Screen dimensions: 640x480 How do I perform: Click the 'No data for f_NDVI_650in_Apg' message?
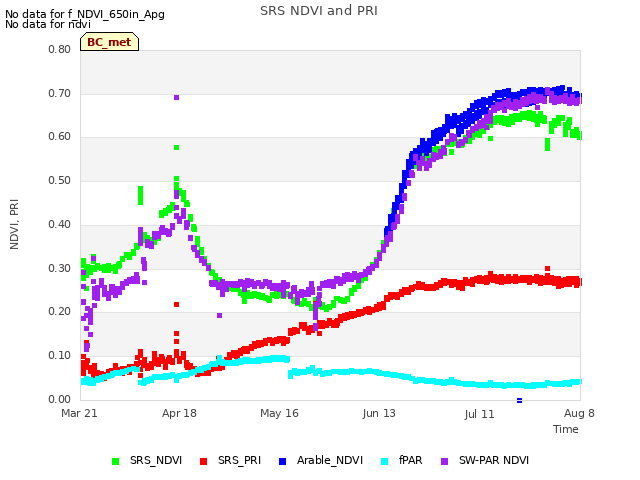pos(85,14)
